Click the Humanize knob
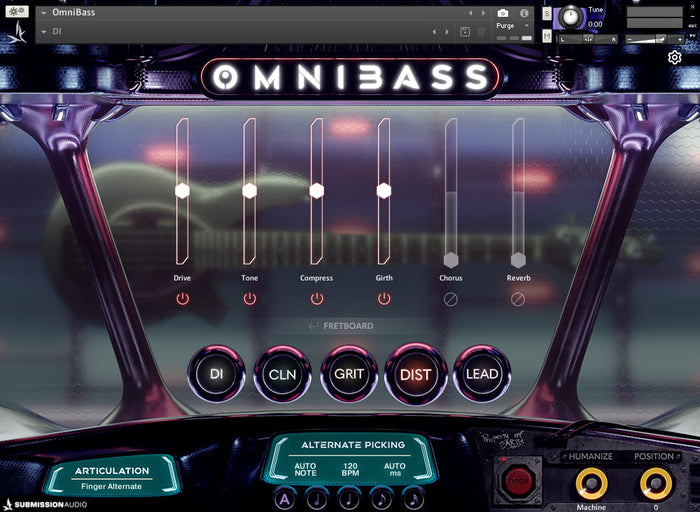The height and width of the screenshot is (512, 700). pos(591,483)
